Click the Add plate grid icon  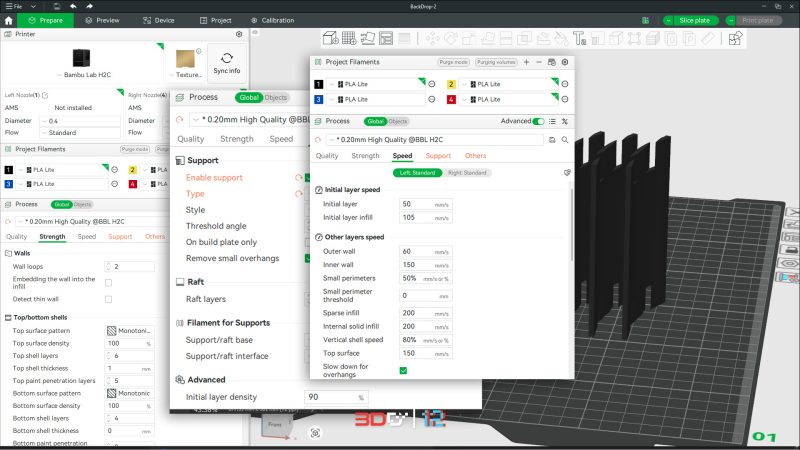349,39
